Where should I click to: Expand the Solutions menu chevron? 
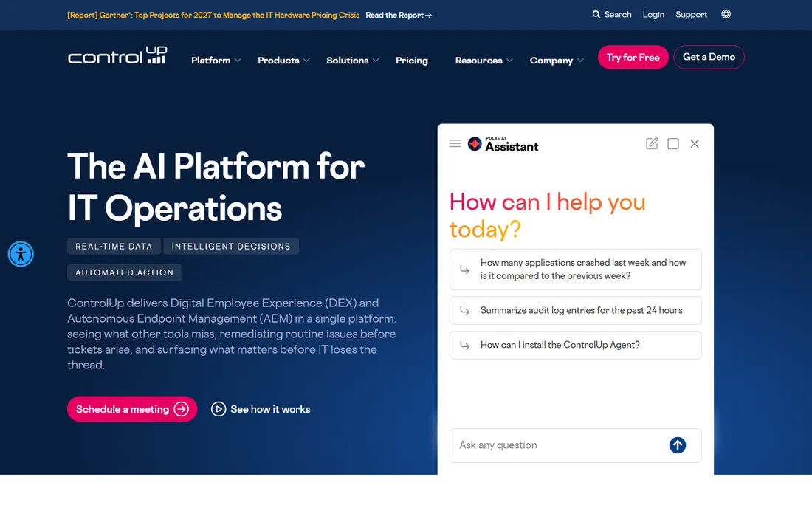tap(376, 61)
